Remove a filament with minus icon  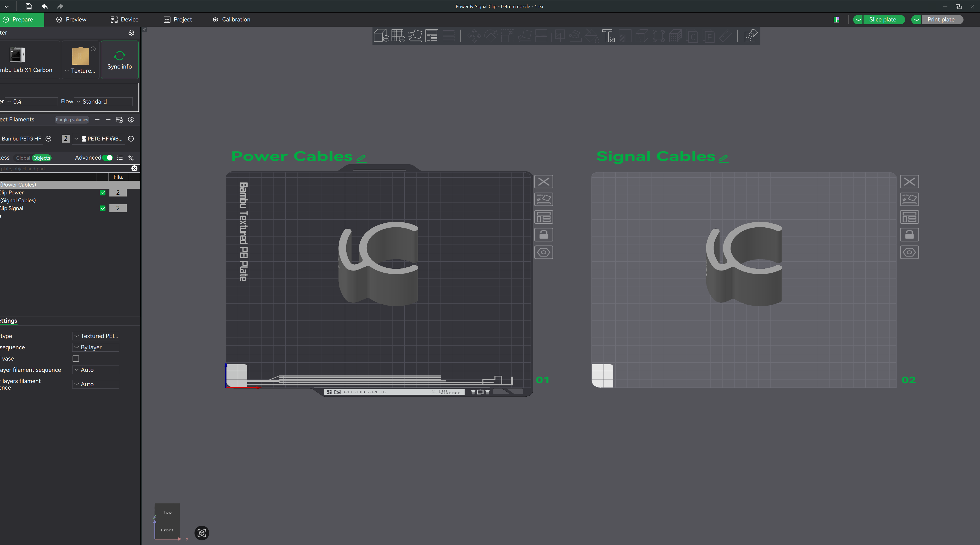click(x=108, y=119)
